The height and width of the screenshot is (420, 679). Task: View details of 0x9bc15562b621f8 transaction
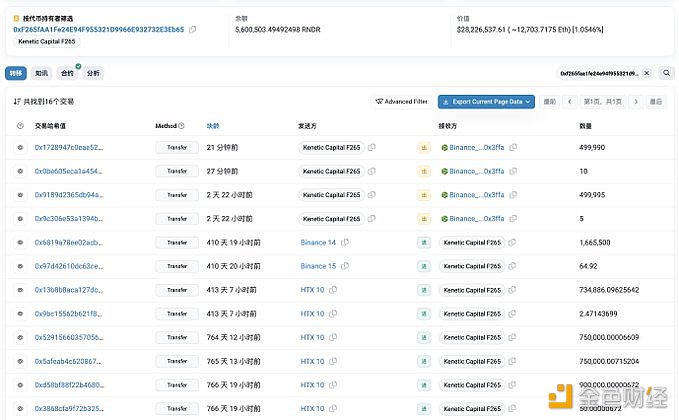(x=20, y=314)
